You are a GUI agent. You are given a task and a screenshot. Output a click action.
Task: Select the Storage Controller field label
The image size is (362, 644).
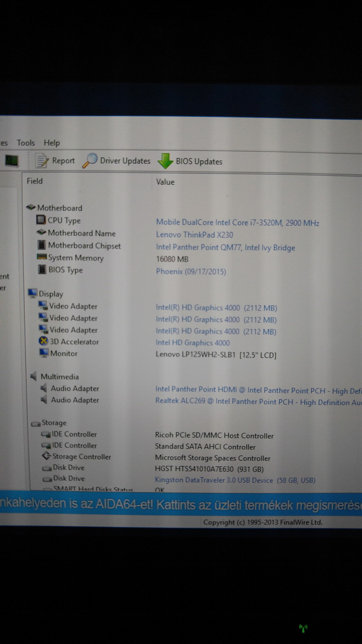pyautogui.click(x=81, y=456)
